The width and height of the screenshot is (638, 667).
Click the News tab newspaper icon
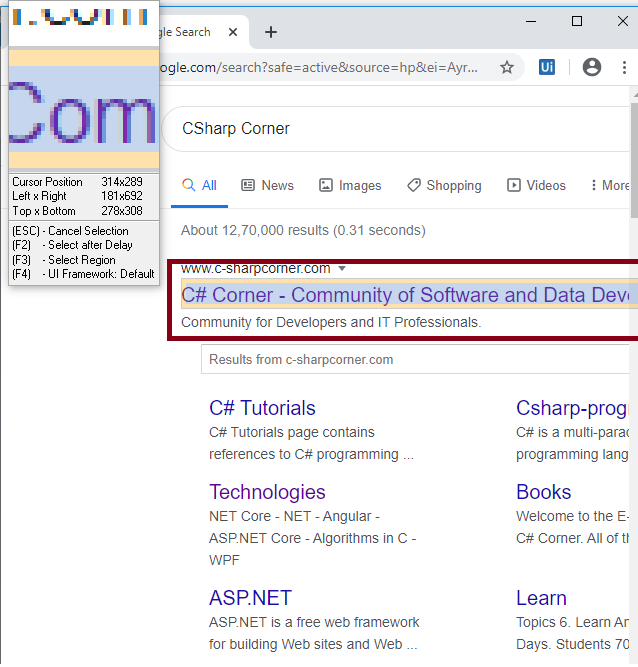[x=248, y=185]
